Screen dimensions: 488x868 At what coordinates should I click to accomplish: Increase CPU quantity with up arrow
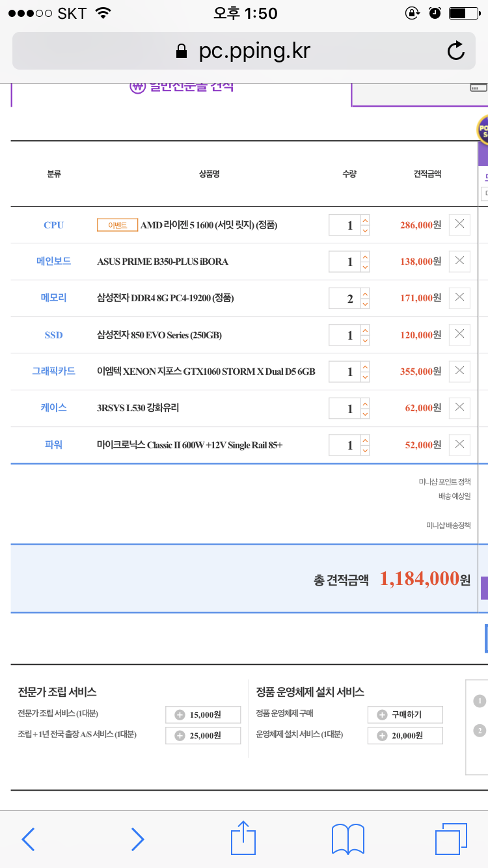pos(365,220)
